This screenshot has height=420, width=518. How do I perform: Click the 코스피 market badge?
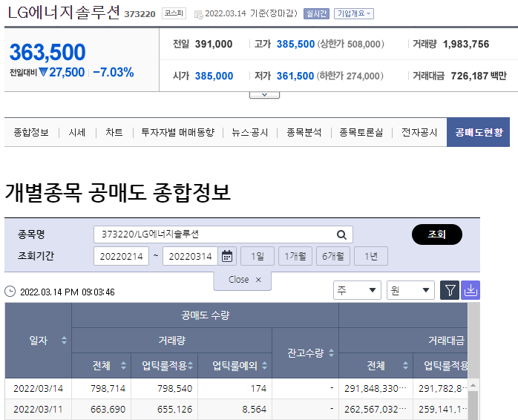click(x=174, y=13)
